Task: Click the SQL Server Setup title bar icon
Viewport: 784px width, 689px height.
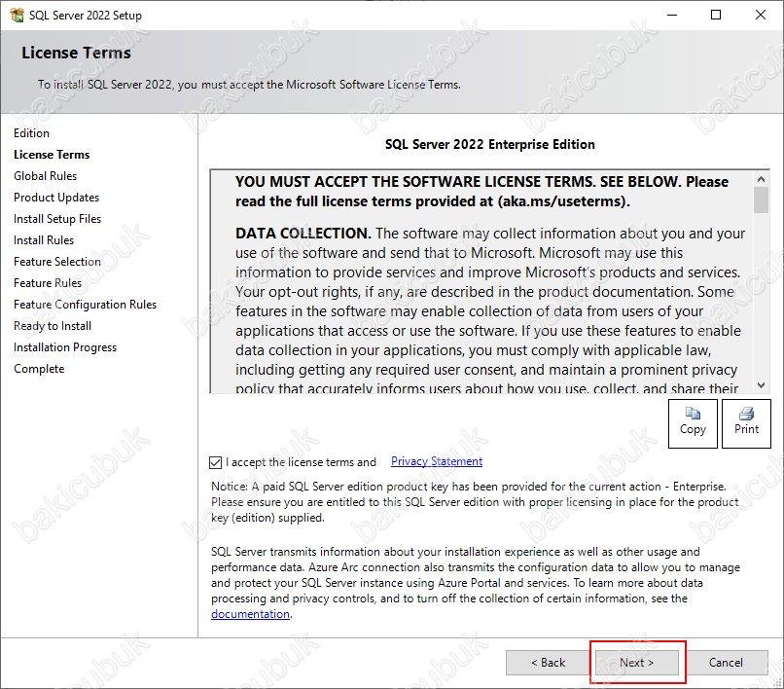Action: click(17, 15)
